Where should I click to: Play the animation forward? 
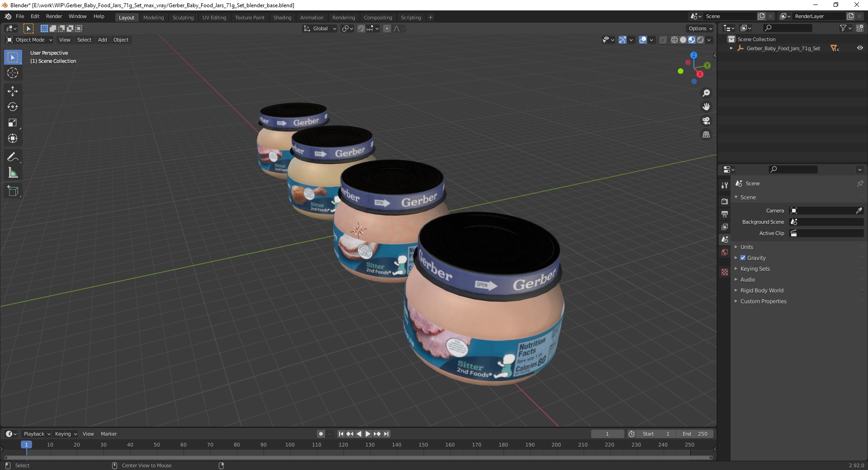coord(368,434)
